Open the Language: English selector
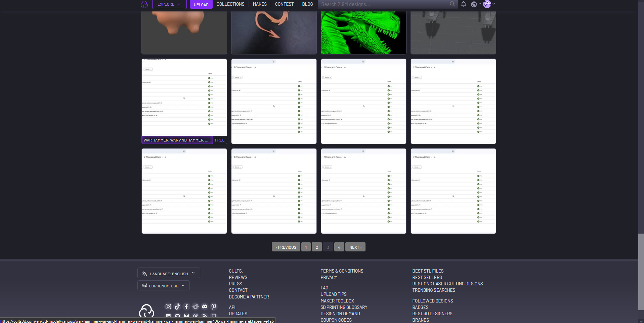Screen dimensions: 644x323 [x=169, y=273]
